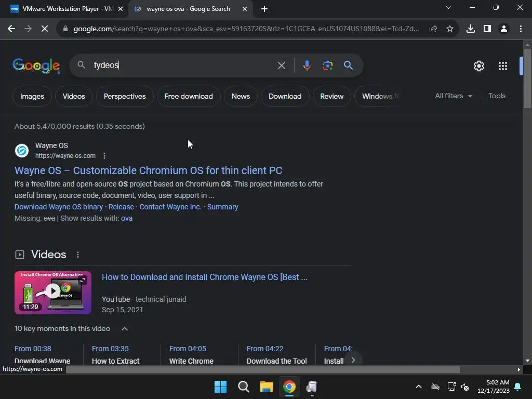Expand the All filters dropdown
Image resolution: width=532 pixels, height=399 pixels.
pos(454,96)
